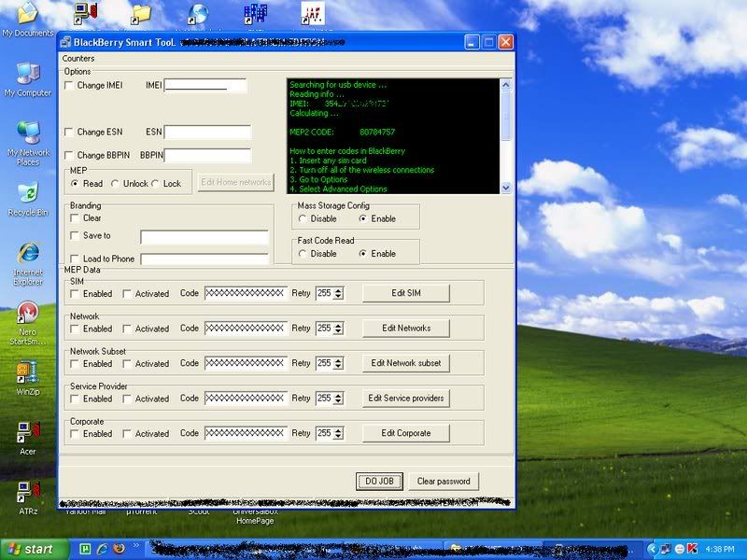Open the ATRz desktop shortcut
The width and height of the screenshot is (747, 560).
[x=28, y=498]
